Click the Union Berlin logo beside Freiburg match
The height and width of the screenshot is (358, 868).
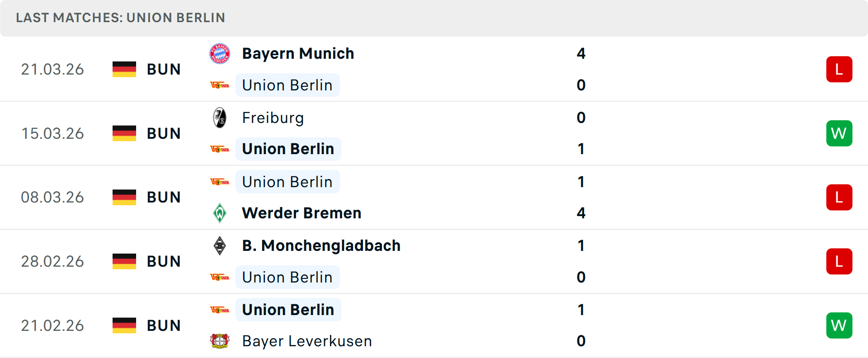(221, 149)
